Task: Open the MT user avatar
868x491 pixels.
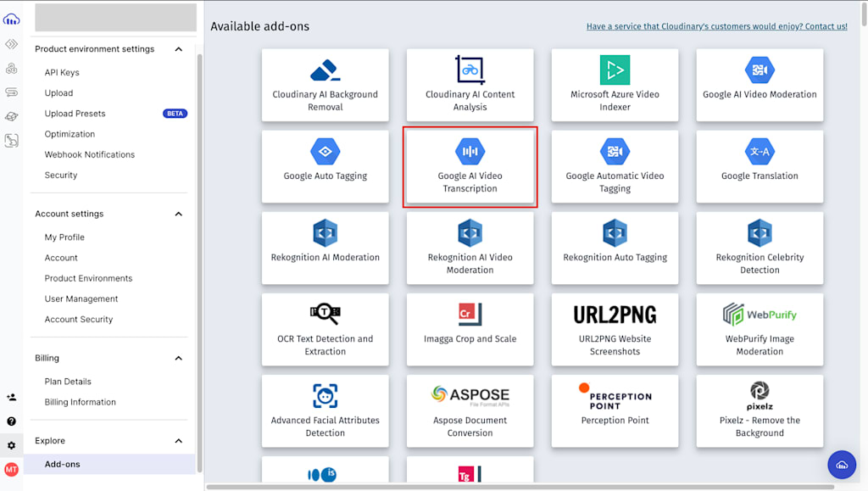Action: 11,470
